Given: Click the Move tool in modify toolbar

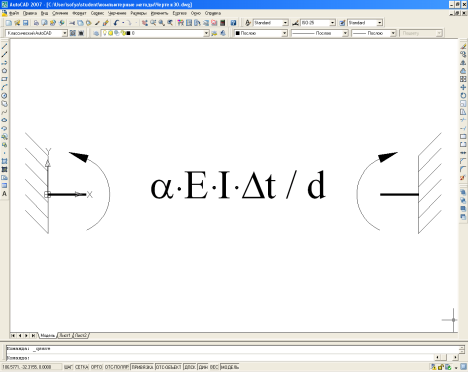Looking at the screenshot, I should pos(463,87).
